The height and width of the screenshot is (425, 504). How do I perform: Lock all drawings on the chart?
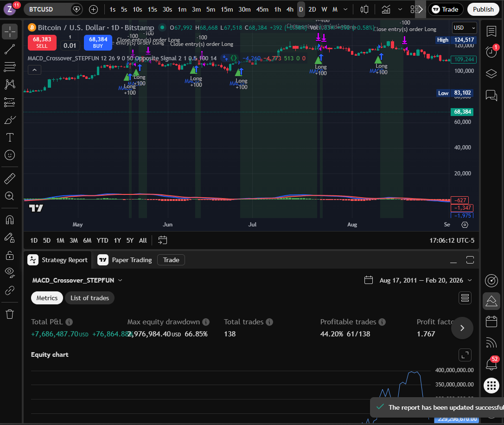[10, 256]
